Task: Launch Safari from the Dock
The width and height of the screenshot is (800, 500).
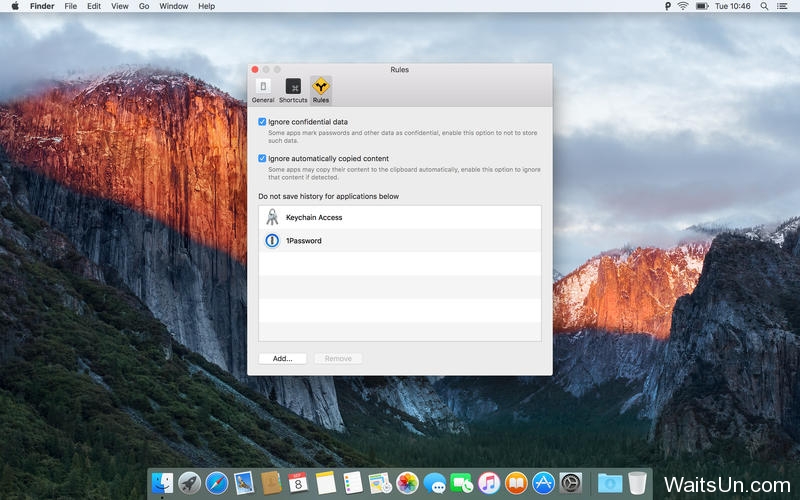Action: tap(217, 483)
